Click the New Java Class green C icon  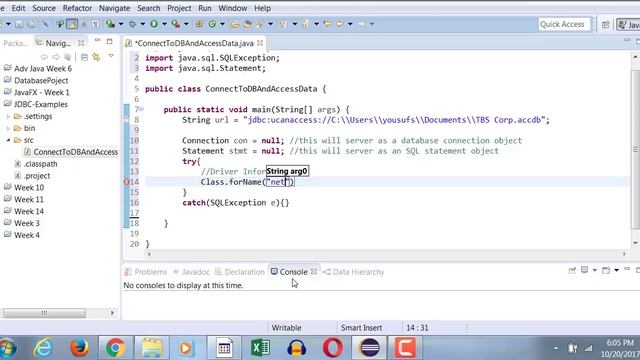pyautogui.click(x=212, y=24)
